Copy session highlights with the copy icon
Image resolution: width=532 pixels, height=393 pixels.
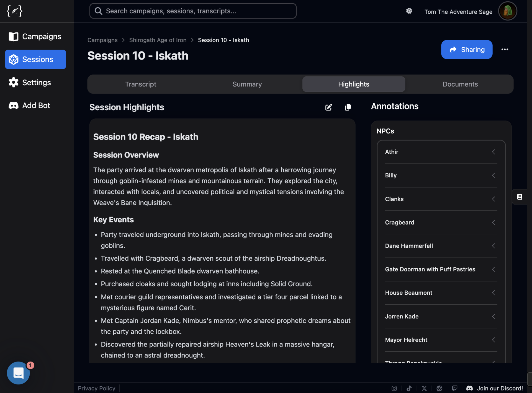click(348, 107)
